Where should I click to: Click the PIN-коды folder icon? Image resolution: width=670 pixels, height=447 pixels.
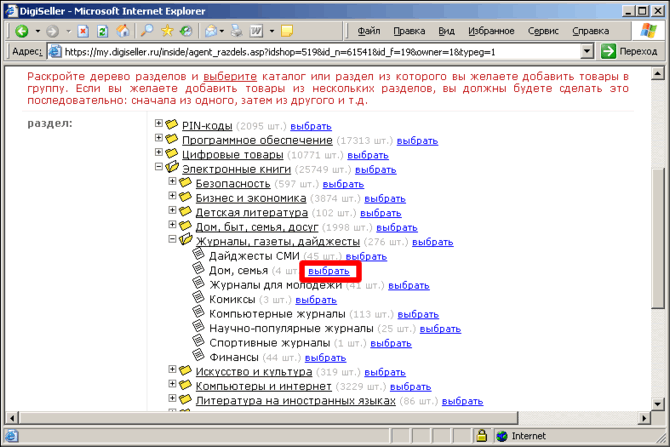pyautogui.click(x=172, y=124)
